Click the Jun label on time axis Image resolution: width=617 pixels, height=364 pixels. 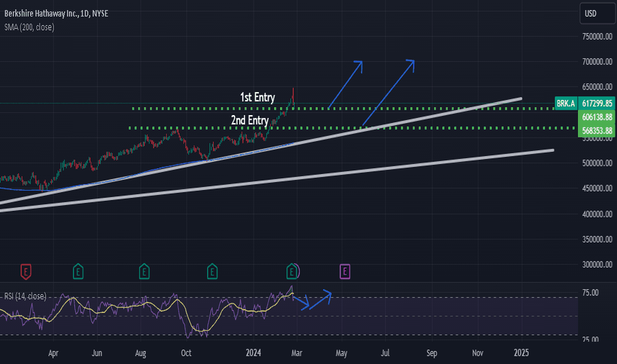(97, 353)
